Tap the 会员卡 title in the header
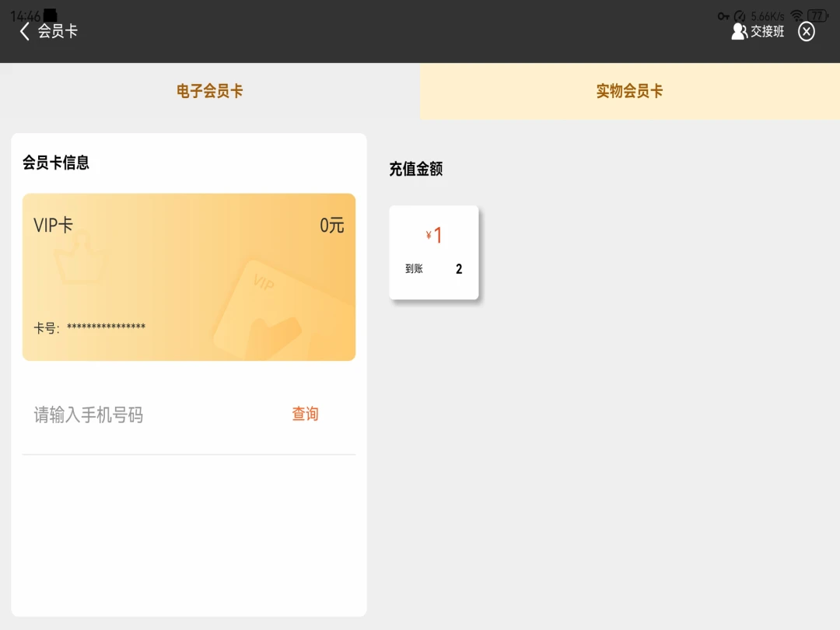Image resolution: width=840 pixels, height=630 pixels. [58, 31]
